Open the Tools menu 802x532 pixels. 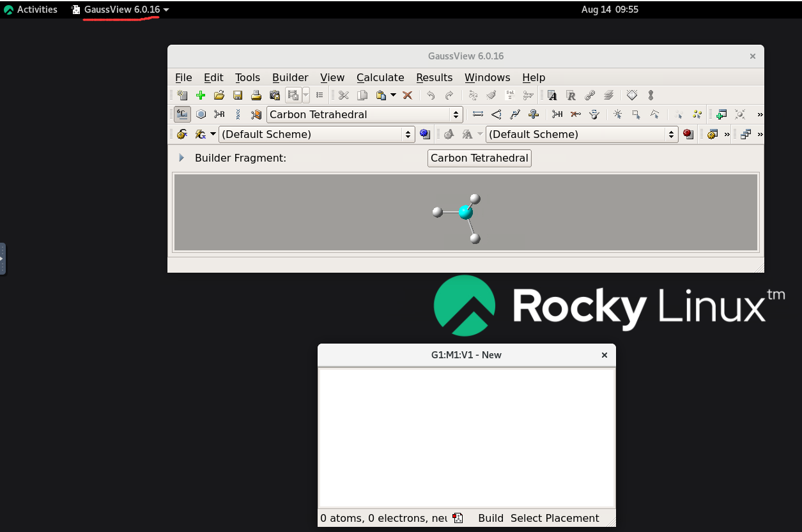(247, 77)
